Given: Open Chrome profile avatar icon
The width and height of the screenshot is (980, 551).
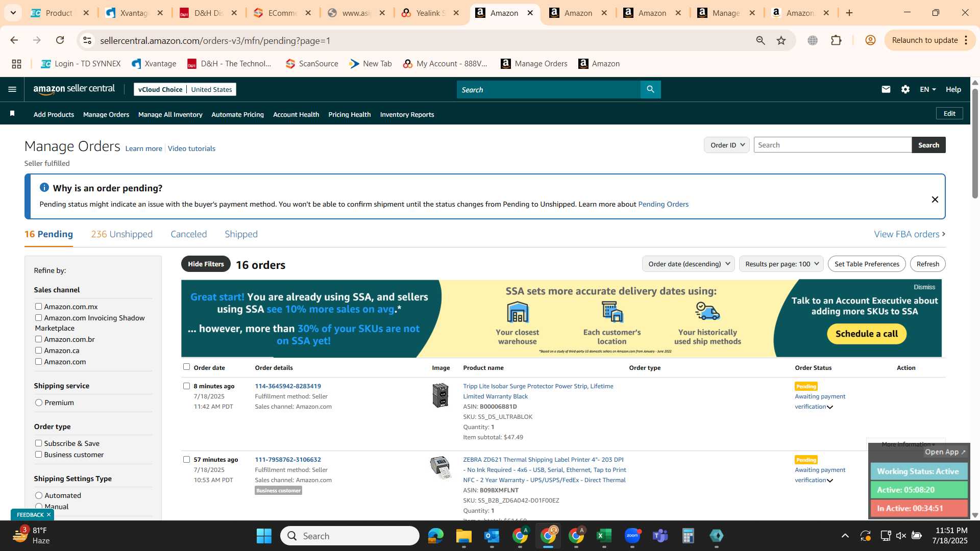Looking at the screenshot, I should pyautogui.click(x=870, y=40).
